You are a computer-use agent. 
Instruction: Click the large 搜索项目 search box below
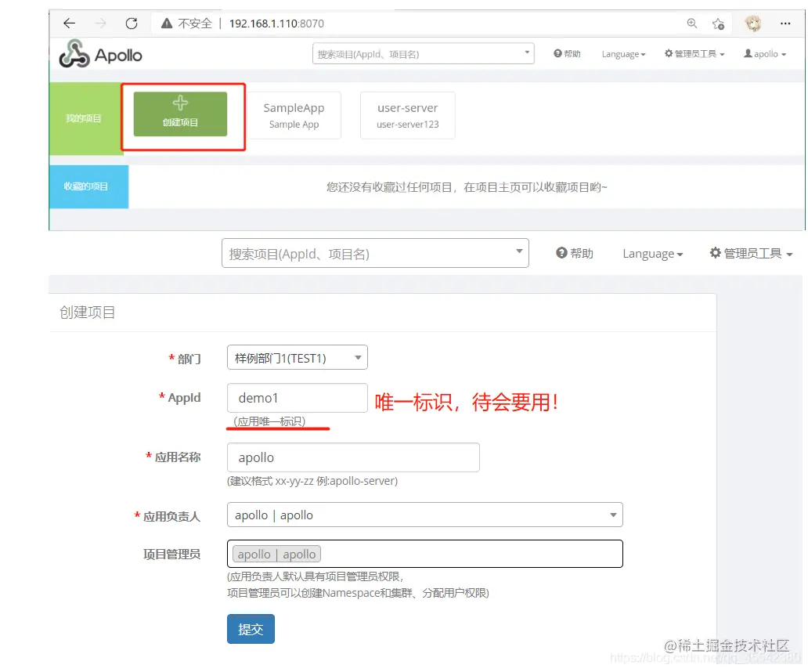tap(375, 253)
